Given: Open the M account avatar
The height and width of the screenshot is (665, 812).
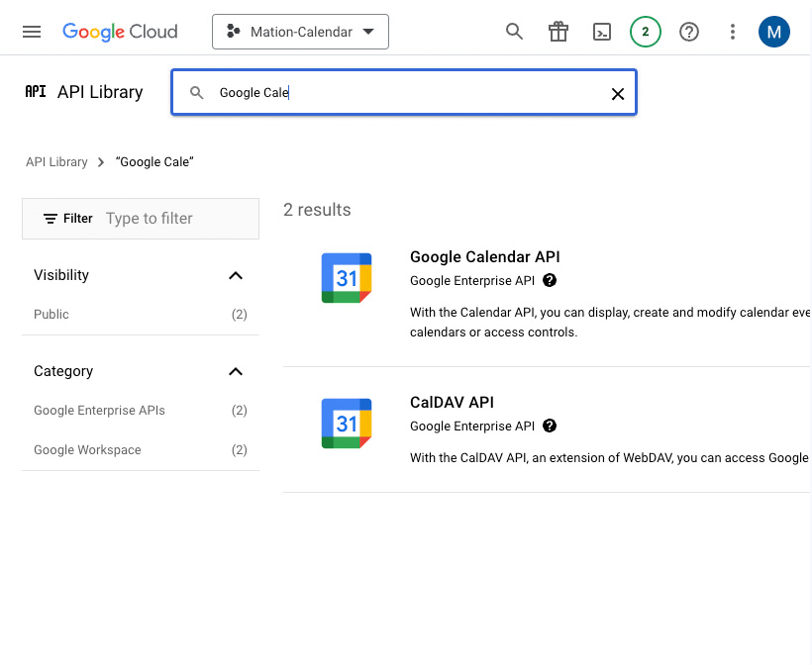Looking at the screenshot, I should (774, 32).
